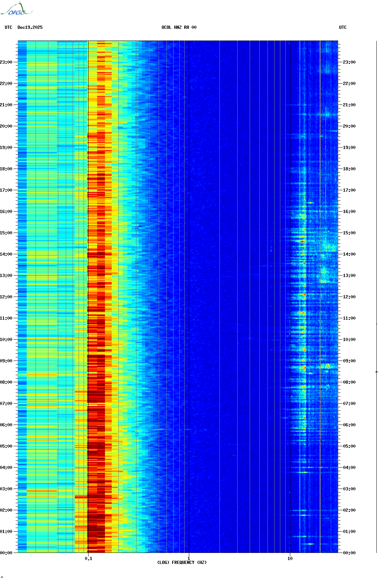
Task: Select the 13:00 label on the left axis
Action: point(6,276)
